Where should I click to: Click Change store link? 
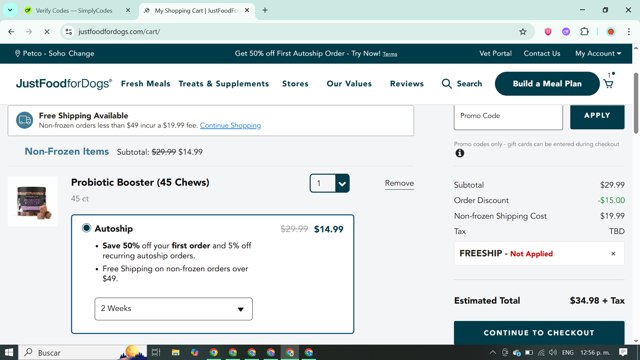(81, 53)
